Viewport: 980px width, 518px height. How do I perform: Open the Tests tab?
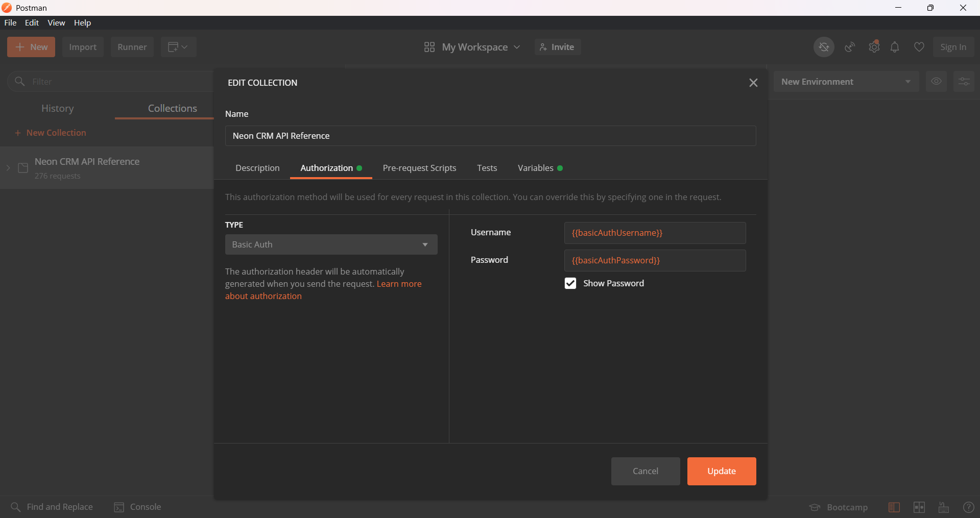[x=487, y=168]
